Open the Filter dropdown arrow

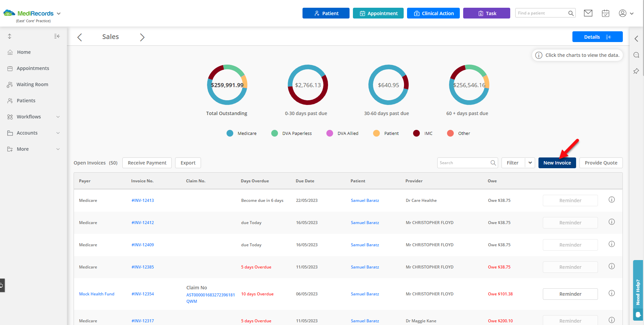click(x=530, y=163)
